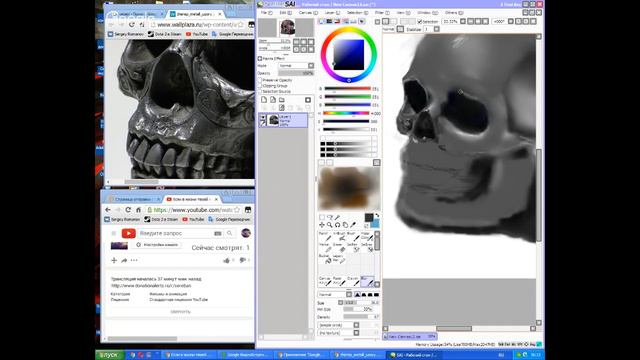Choose the Magic Wand tool

(337, 218)
